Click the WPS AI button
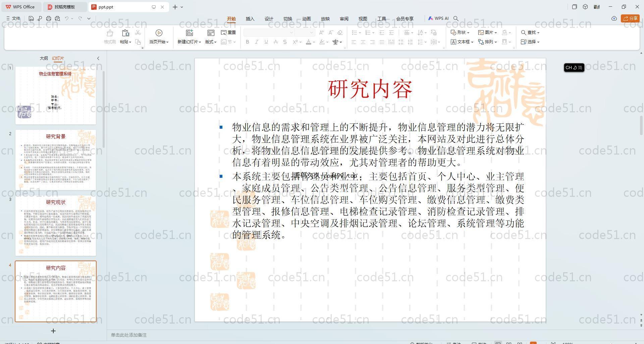Image resolution: width=644 pixels, height=344 pixels. point(438,18)
